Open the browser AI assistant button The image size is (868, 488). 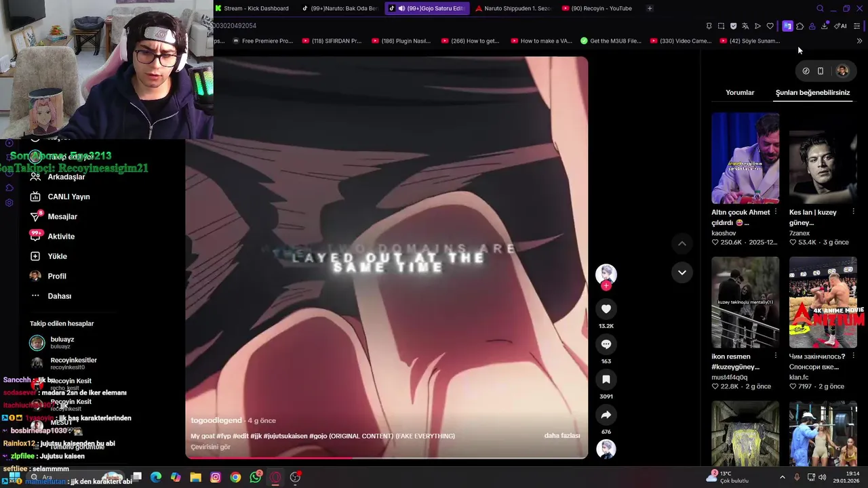coord(840,26)
